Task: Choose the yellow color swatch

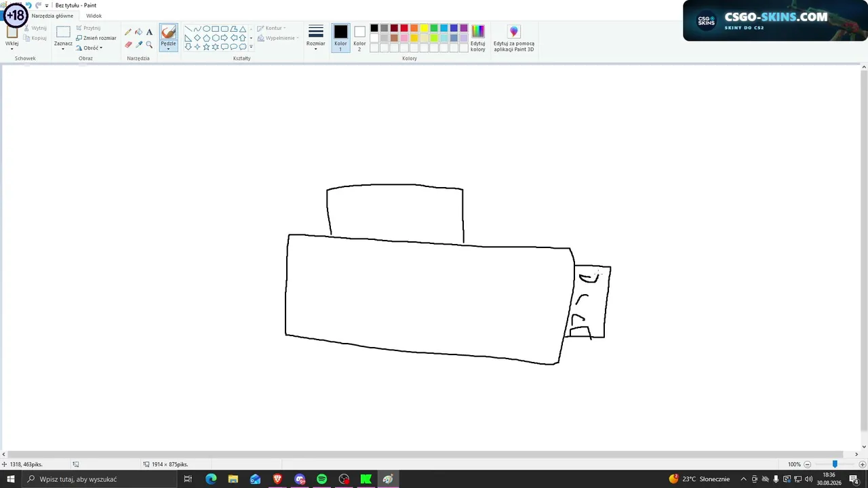Action: [424, 28]
